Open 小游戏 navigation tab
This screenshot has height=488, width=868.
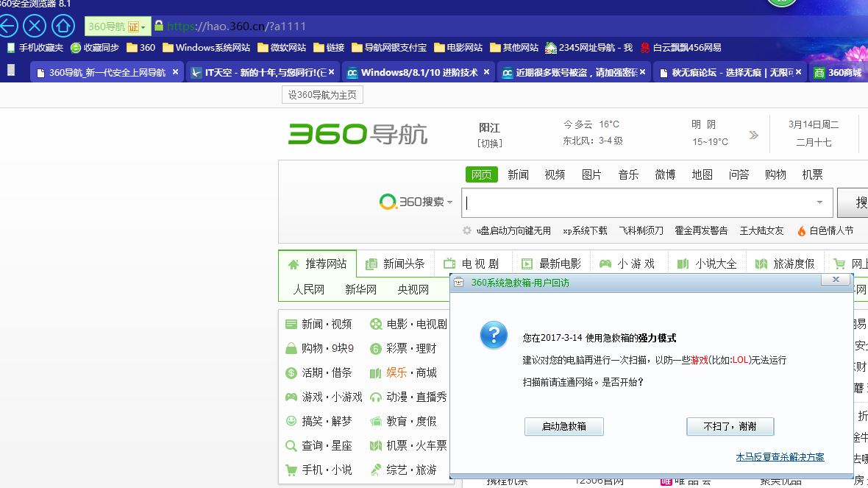(627, 264)
